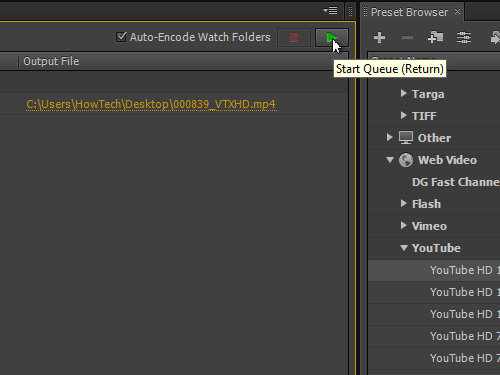This screenshot has width=500, height=375.
Task: Collapse the YouTube preset group
Action: 404,248
